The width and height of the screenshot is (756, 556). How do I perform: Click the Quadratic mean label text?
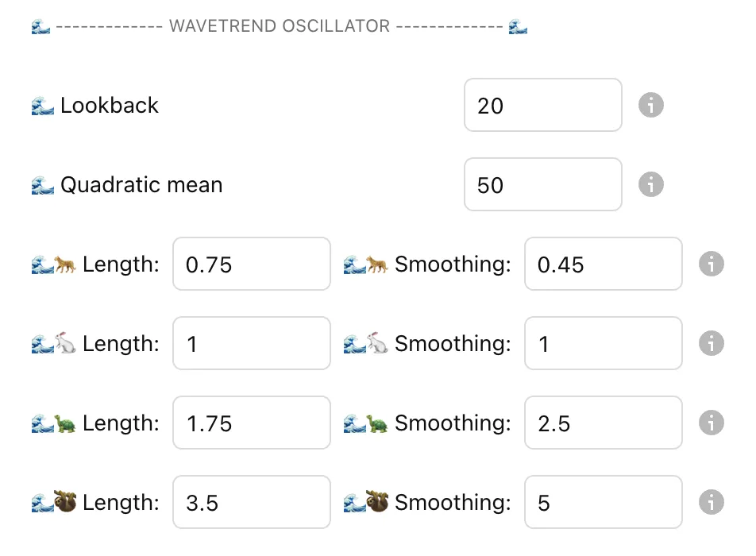point(141,185)
